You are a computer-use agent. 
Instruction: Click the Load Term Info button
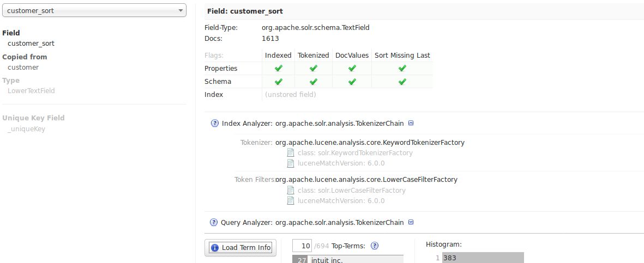pyautogui.click(x=240, y=247)
